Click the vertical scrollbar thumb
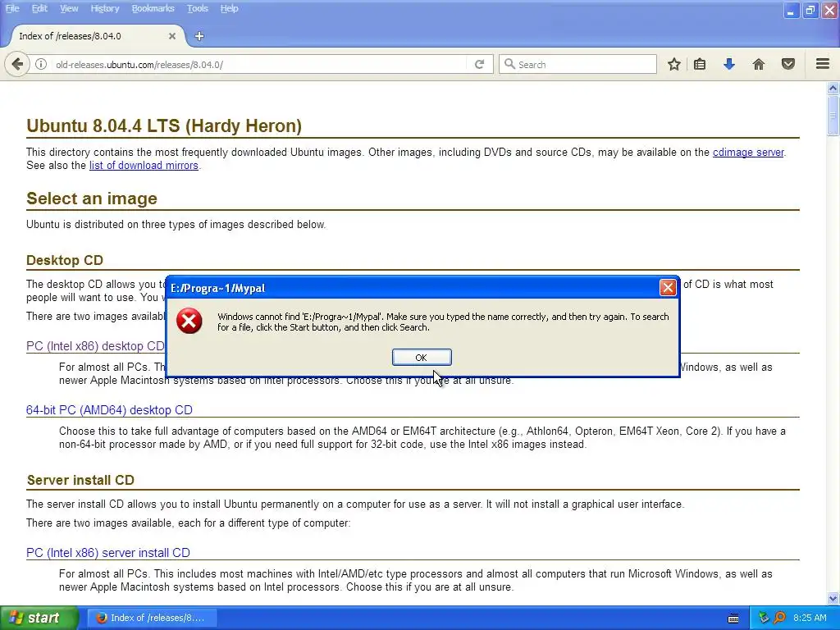 [833, 115]
